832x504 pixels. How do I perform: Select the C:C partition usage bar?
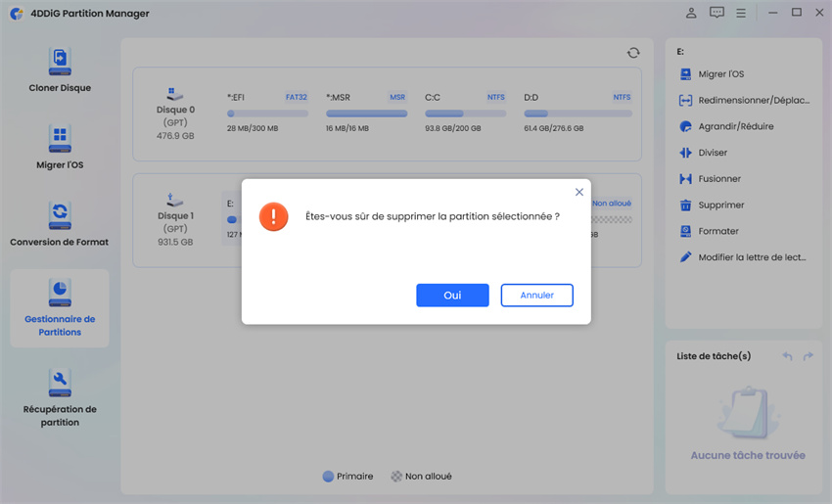465,114
